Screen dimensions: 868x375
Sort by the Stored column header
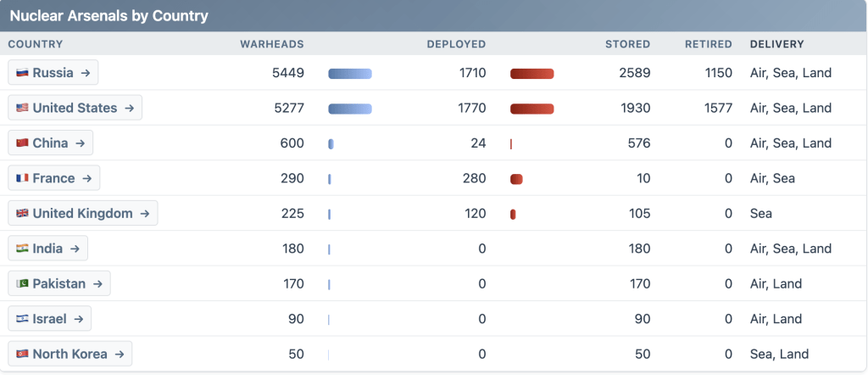click(x=627, y=44)
